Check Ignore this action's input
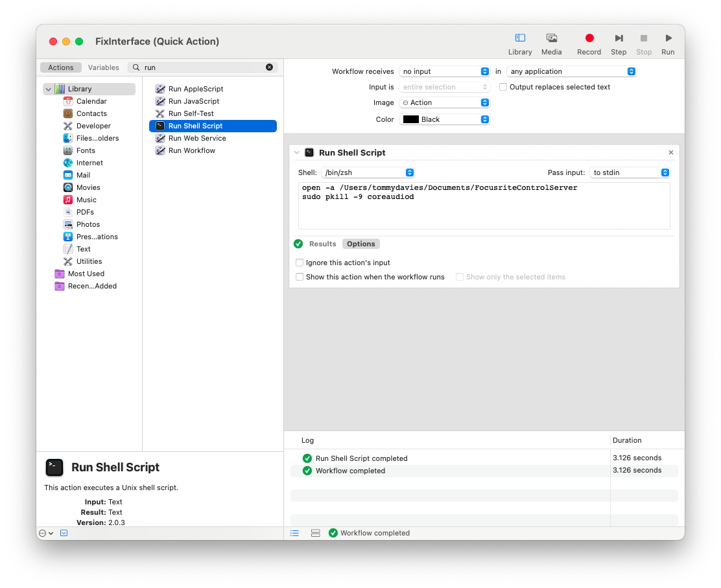The width and height of the screenshot is (721, 588). click(300, 263)
